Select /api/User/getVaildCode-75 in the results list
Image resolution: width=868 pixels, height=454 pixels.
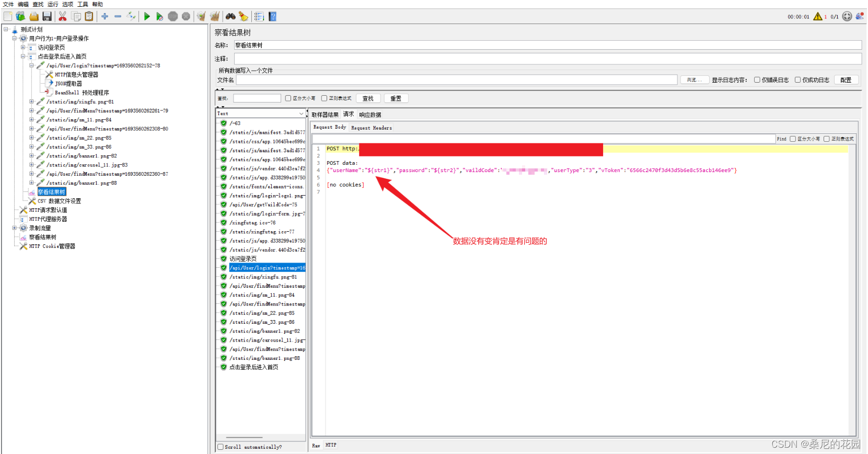(263, 205)
